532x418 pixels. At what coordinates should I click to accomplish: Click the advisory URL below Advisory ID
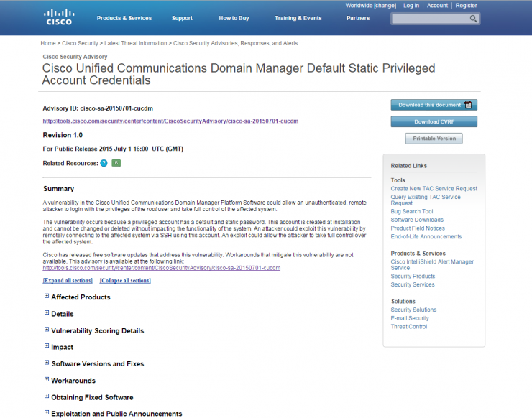pyautogui.click(x=170, y=121)
